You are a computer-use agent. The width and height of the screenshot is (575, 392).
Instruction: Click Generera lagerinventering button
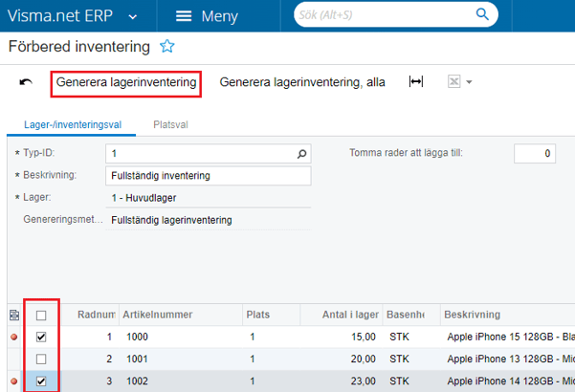pyautogui.click(x=126, y=82)
